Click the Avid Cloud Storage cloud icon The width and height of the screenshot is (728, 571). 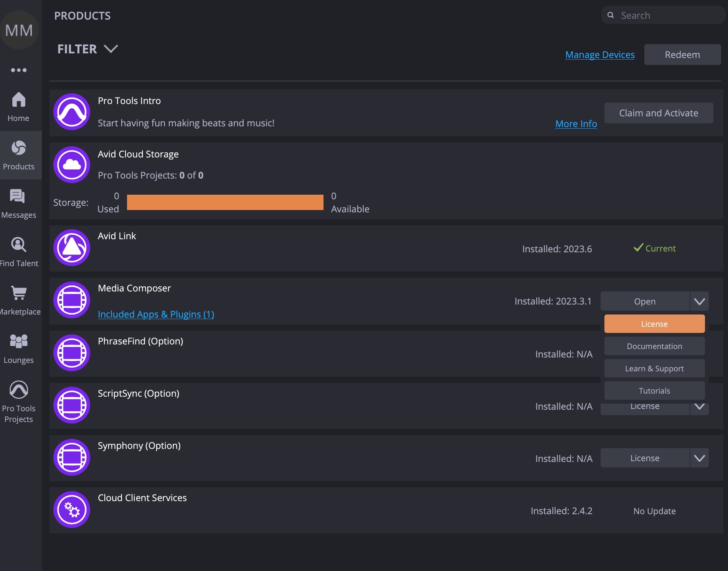coord(72,165)
